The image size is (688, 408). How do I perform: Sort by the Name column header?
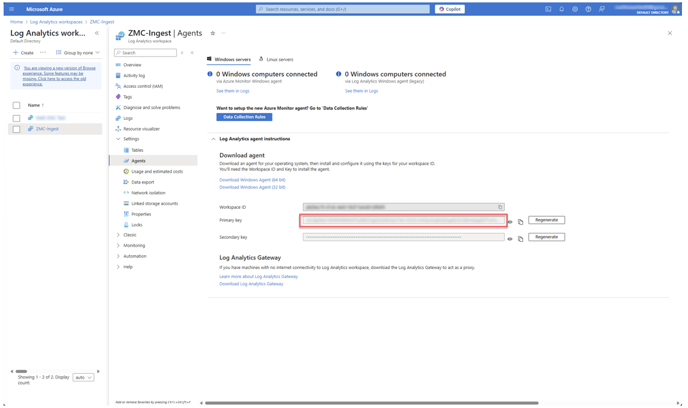(36, 105)
